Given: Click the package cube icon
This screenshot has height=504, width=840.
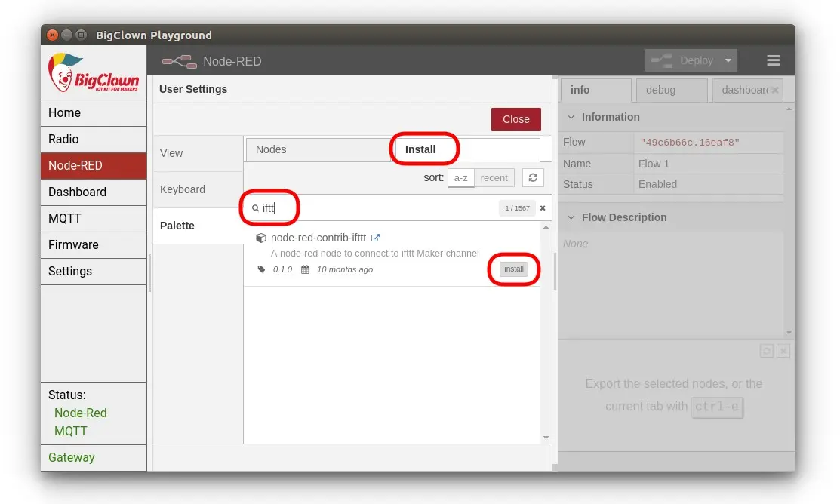Looking at the screenshot, I should coord(261,238).
